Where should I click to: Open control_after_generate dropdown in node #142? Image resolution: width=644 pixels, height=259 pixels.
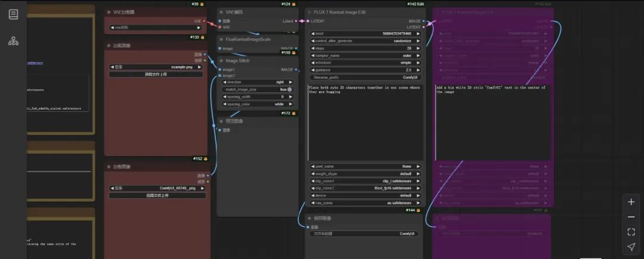[x=366, y=41]
